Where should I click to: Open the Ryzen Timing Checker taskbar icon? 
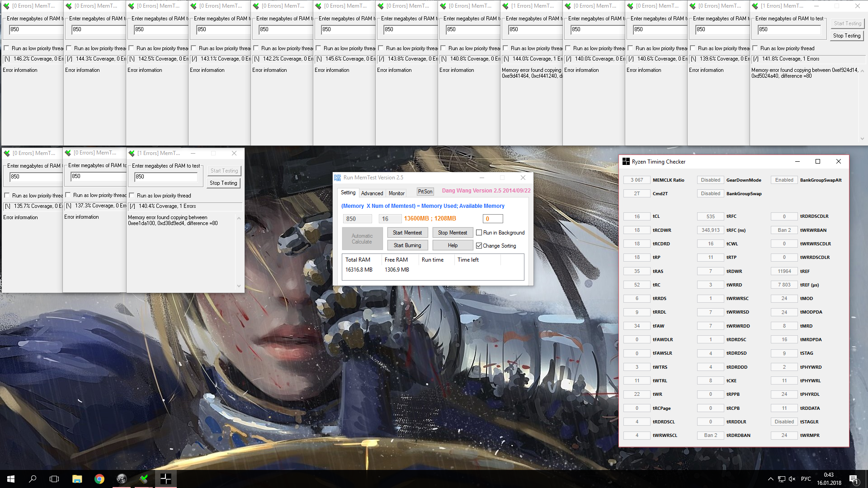(165, 479)
